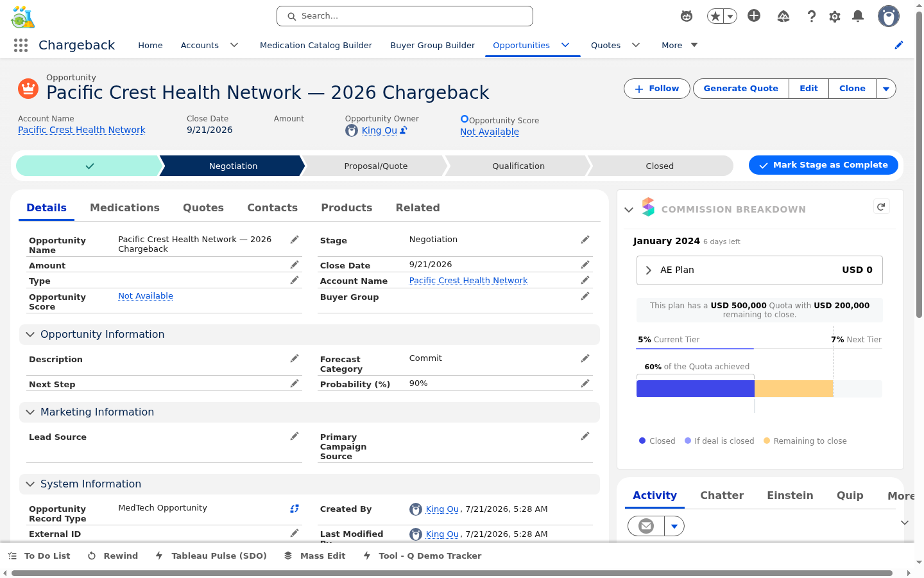Click the Follow button
This screenshot has width=924, height=578.
coord(657,89)
